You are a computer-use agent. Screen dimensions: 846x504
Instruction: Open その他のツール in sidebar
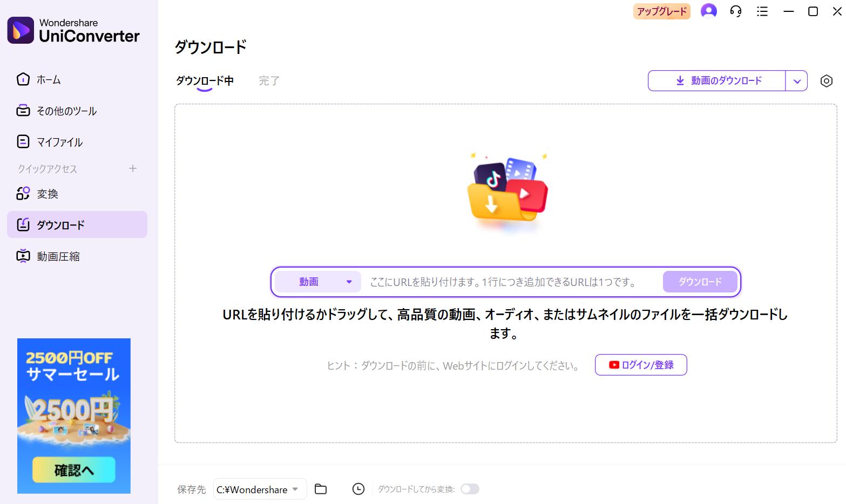(x=77, y=111)
